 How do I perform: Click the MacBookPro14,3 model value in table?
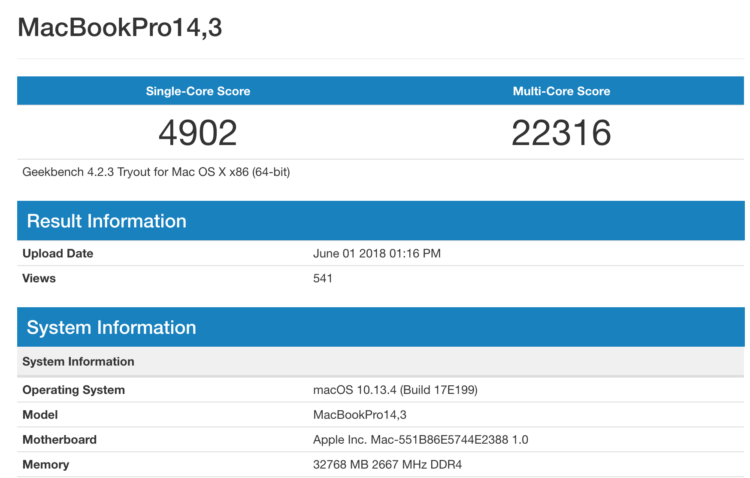coord(359,414)
